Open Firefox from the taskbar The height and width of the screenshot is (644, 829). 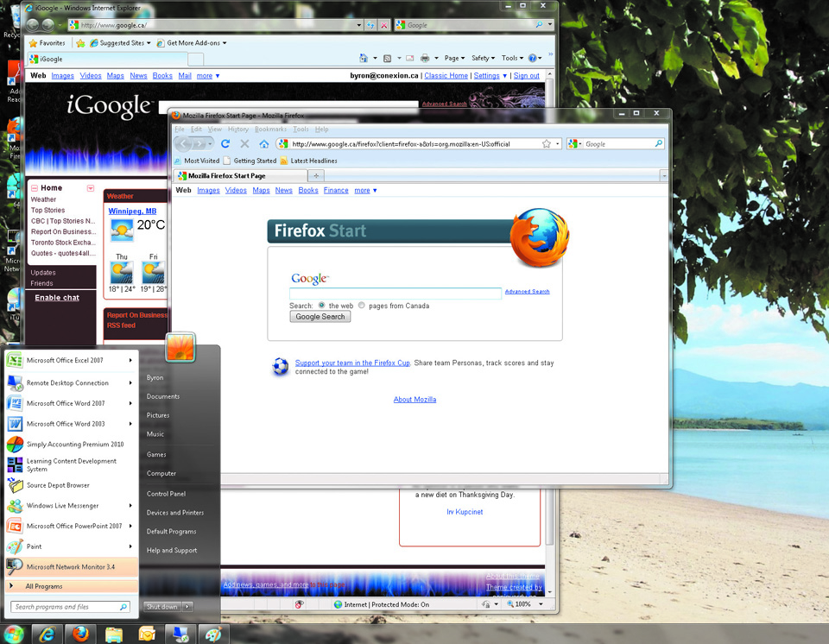point(81,634)
